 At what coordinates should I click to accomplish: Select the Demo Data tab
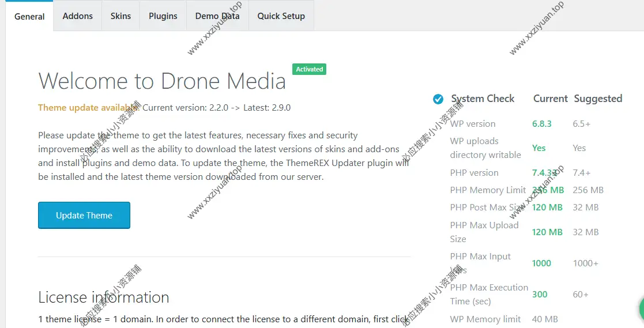217,16
